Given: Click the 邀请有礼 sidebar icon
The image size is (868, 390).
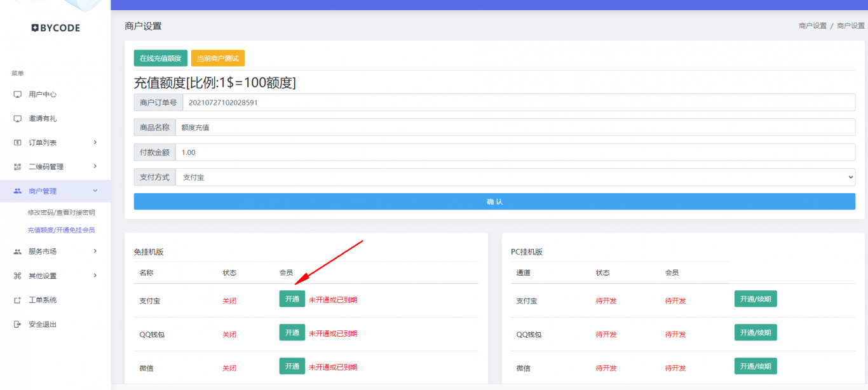Looking at the screenshot, I should pyautogui.click(x=17, y=119).
